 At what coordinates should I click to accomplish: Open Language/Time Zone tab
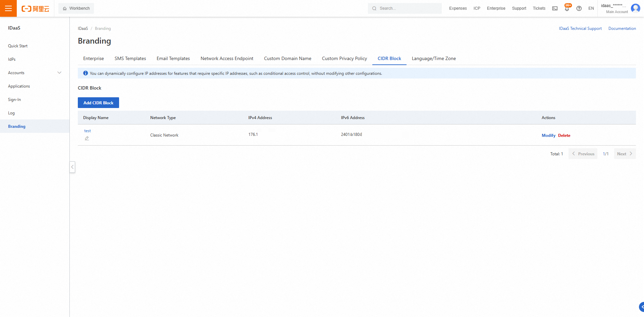434,58
